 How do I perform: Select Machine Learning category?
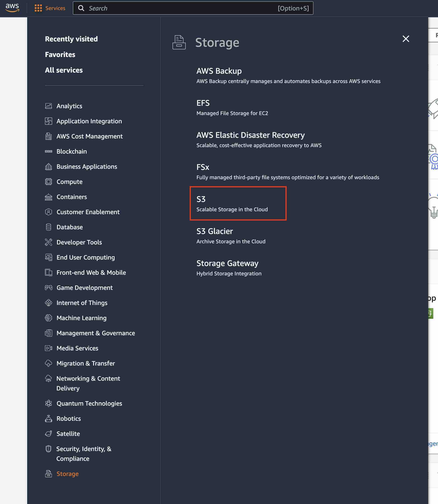[x=81, y=318]
